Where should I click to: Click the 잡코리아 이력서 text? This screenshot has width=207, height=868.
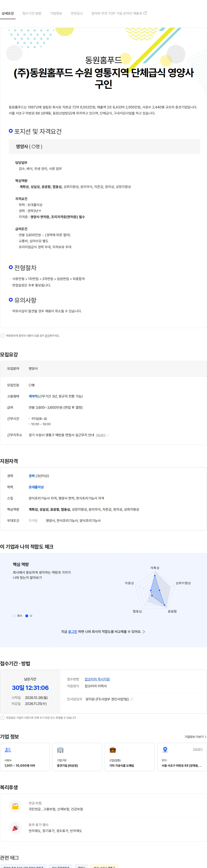coord(96,686)
